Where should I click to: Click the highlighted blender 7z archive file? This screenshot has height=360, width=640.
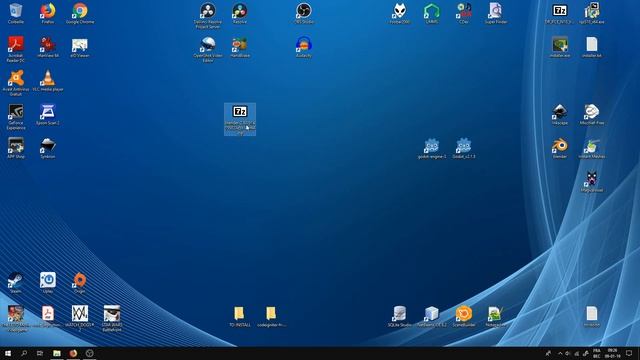pyautogui.click(x=240, y=119)
